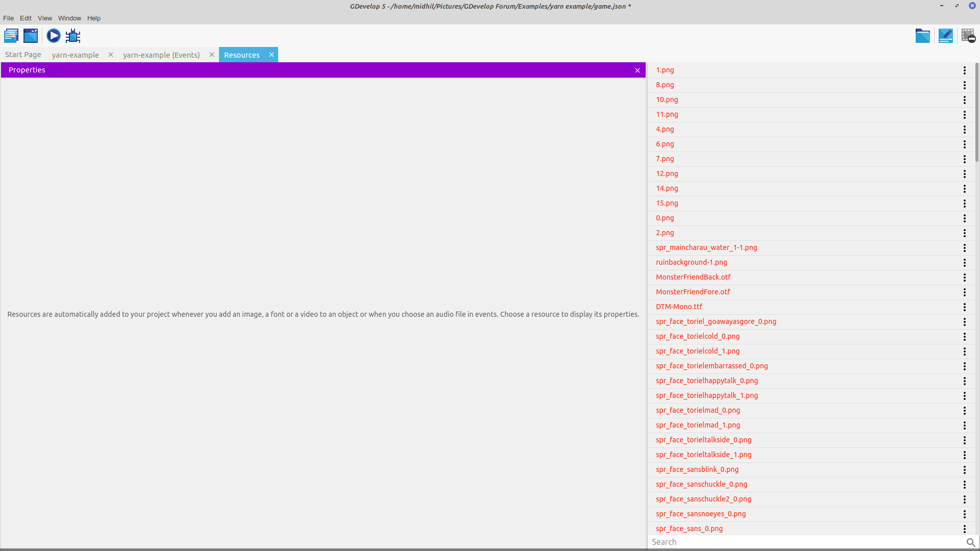980x551 pixels.
Task: Open the Window menu
Action: [x=69, y=18]
